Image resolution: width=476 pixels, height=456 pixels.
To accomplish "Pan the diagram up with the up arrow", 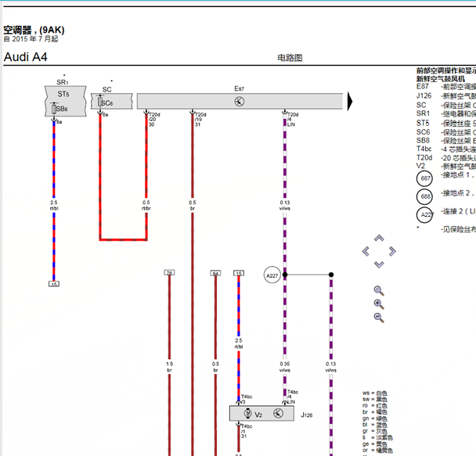I will point(379,238).
